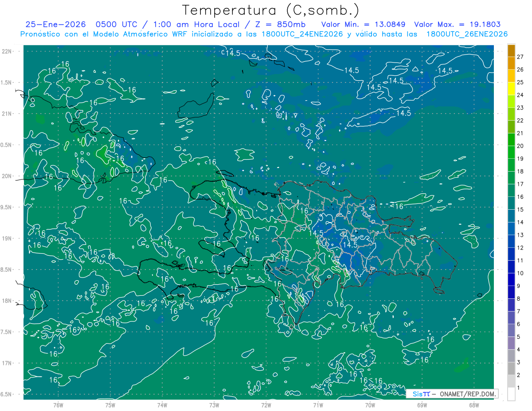Screen dimensions: 532x411
Task: Click the 70W longitude axis label
Action: [x=370, y=405]
